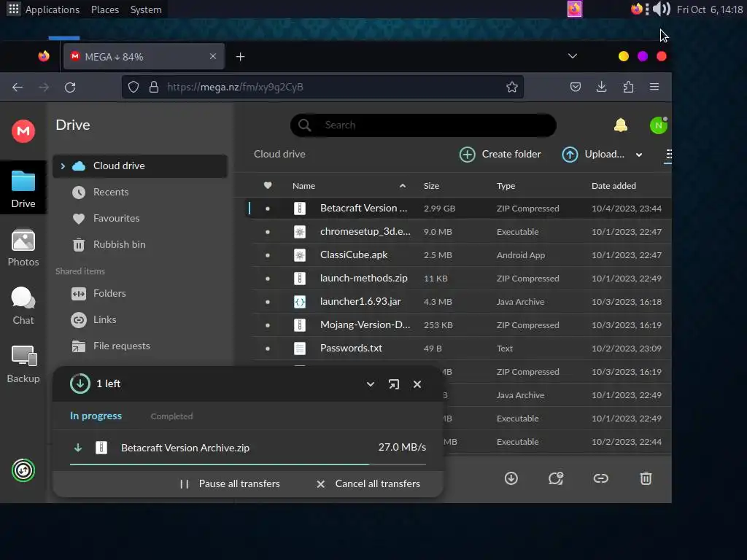Switch to Completed tab
The image size is (747, 560).
pyautogui.click(x=172, y=416)
